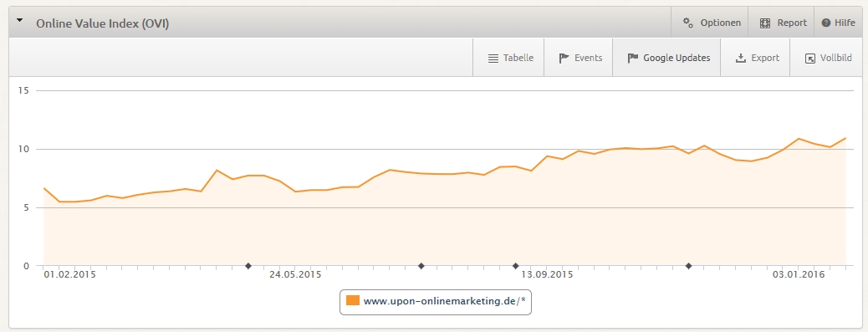
Task: Show data as Tabelle
Action: point(509,58)
